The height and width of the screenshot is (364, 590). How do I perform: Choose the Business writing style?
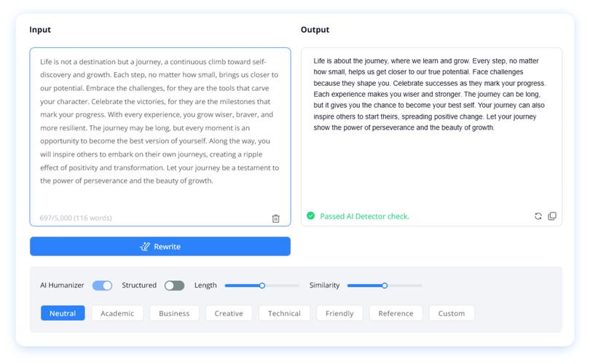pos(174,313)
